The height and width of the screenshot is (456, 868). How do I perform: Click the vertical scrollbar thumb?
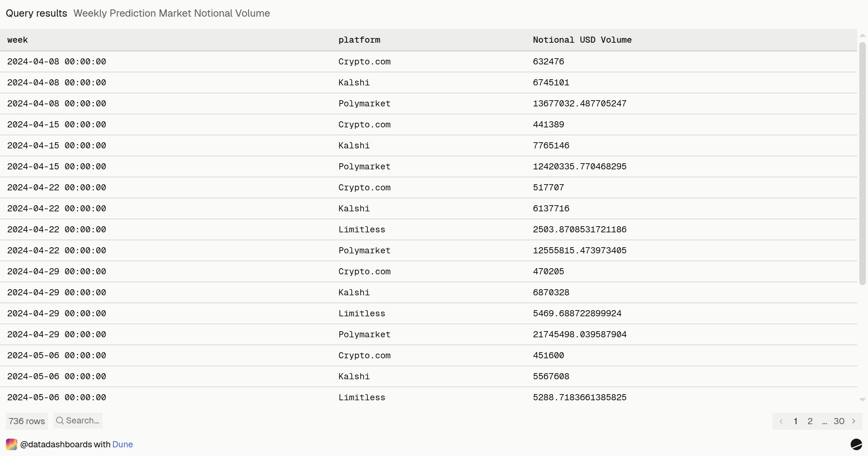(x=863, y=164)
